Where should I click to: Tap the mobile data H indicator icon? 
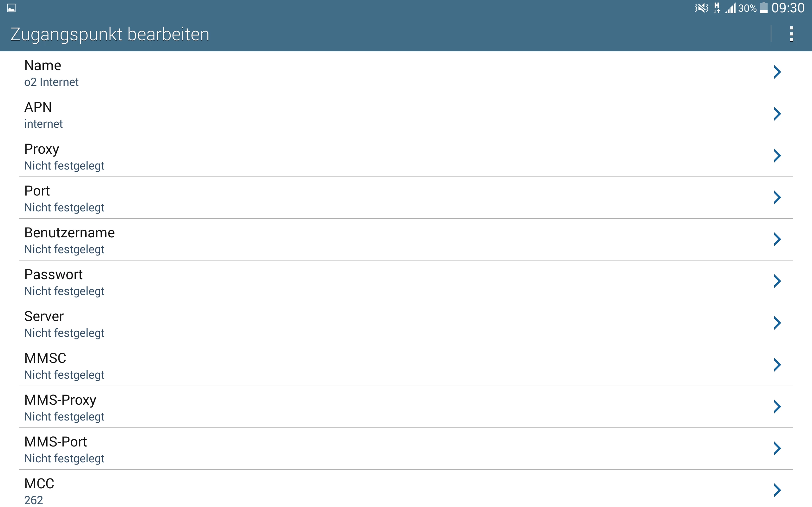(717, 8)
